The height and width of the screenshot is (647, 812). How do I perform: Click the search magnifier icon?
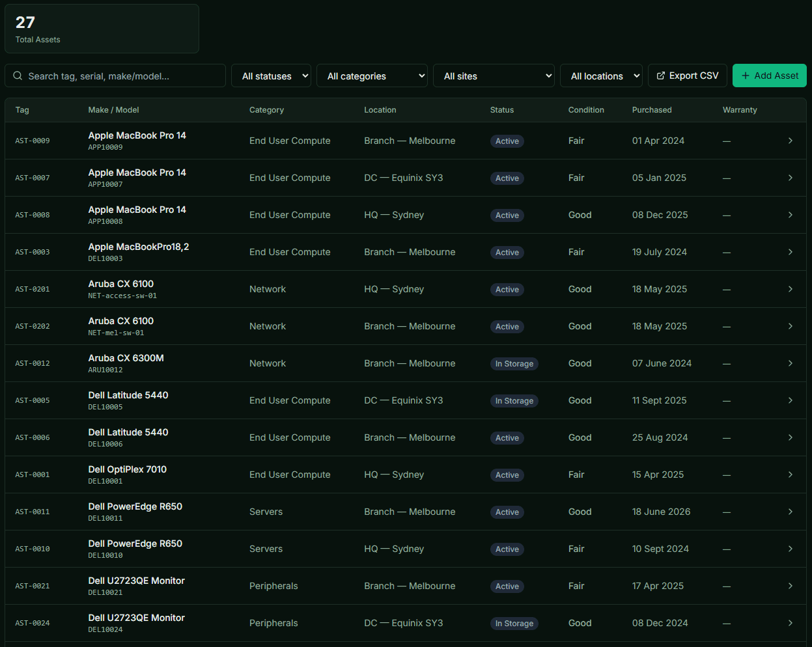18,76
